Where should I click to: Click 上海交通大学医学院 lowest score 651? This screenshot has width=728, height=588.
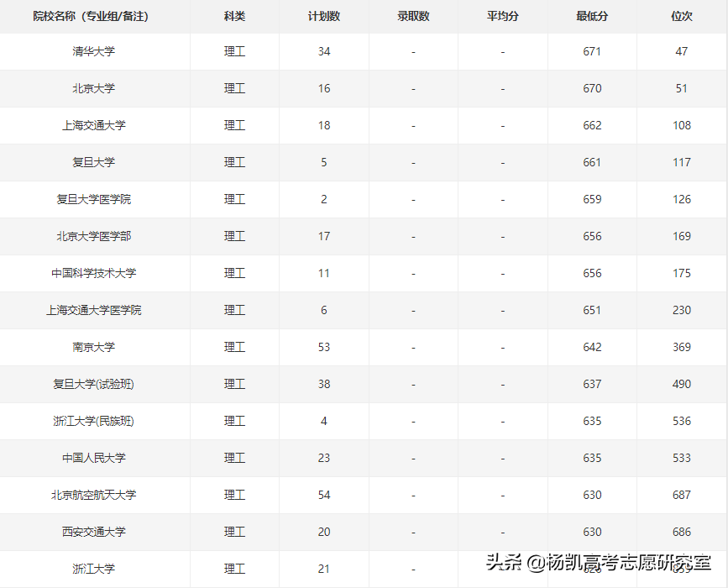(x=592, y=310)
